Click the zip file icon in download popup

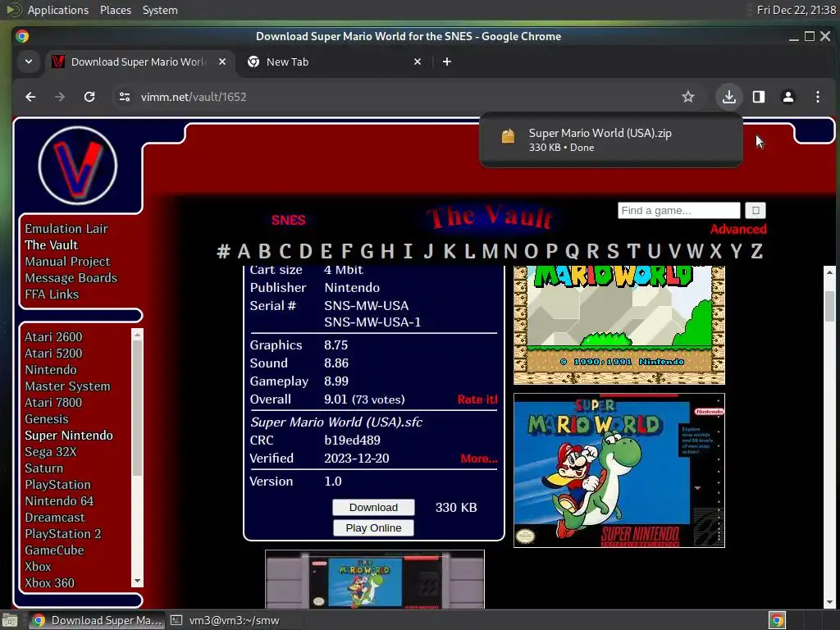point(508,136)
